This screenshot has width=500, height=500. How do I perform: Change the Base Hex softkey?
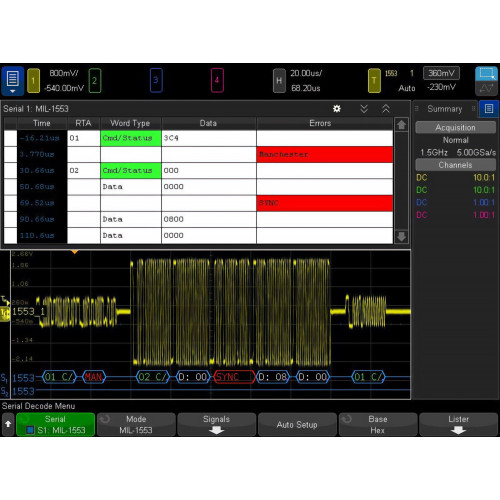[x=378, y=424]
